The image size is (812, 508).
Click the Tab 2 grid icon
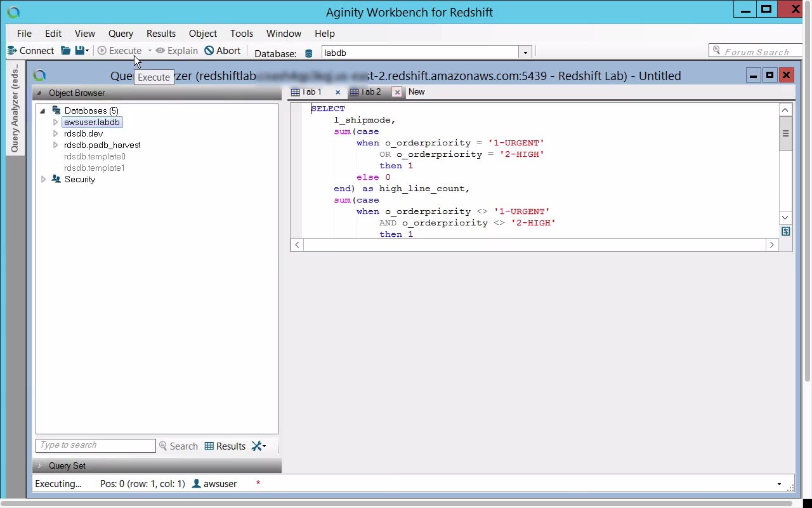click(355, 92)
